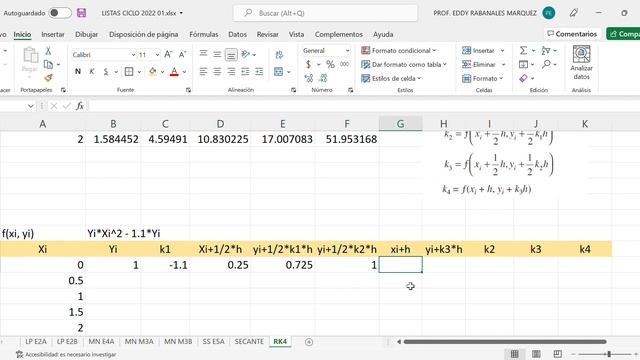Open the font size 11 dropdown

click(x=157, y=55)
